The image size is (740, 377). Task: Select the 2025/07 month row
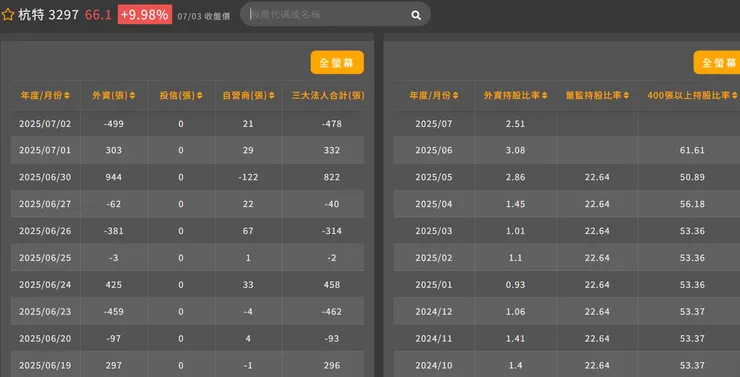567,124
